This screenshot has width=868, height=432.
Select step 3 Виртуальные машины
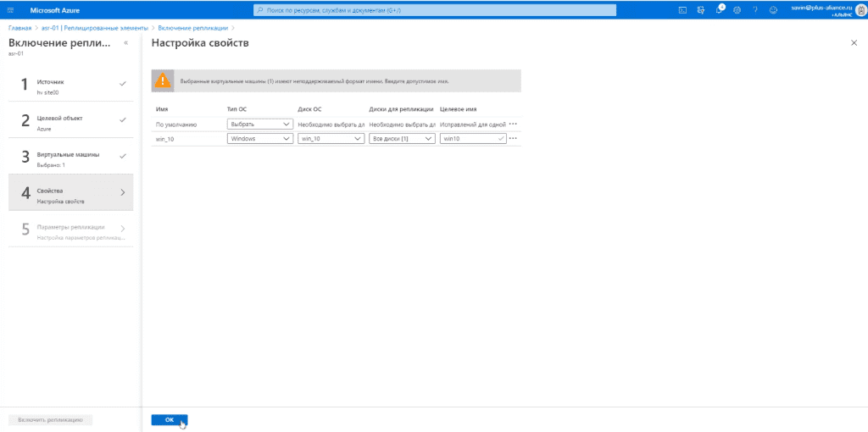[x=71, y=157]
